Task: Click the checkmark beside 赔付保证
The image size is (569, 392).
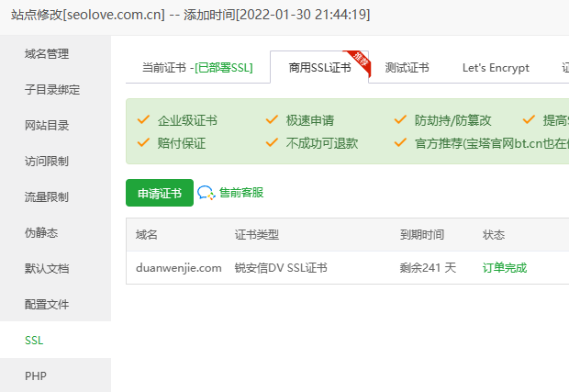Action: (x=143, y=142)
